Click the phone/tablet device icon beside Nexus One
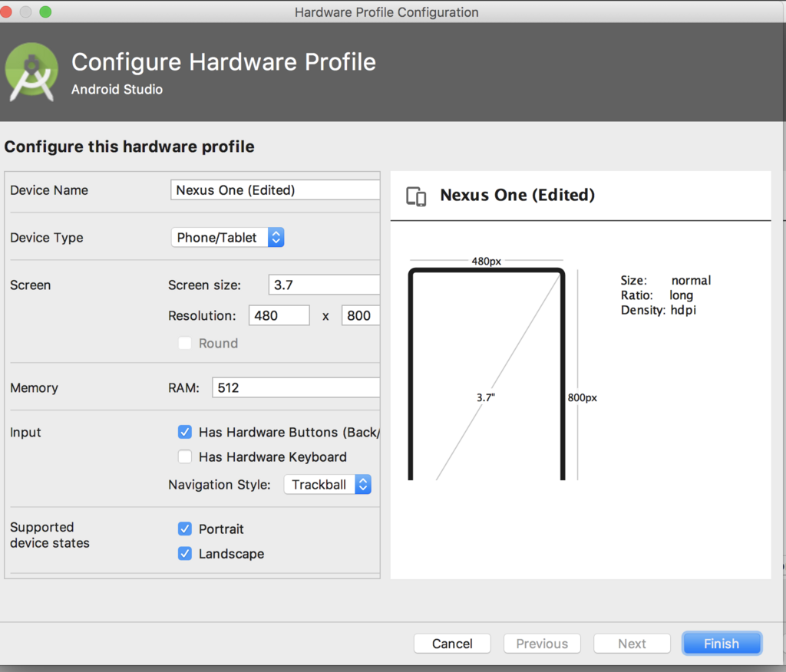The height and width of the screenshot is (672, 786). [x=416, y=196]
